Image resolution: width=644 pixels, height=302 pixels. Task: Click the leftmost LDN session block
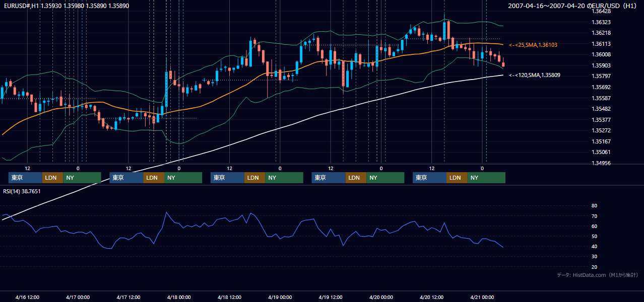[x=52, y=178]
